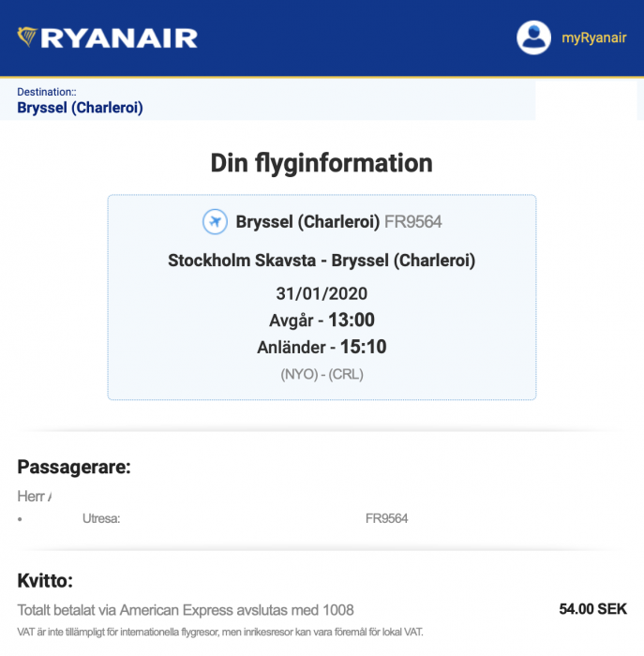Click the American Express payment line
This screenshot has width=644, height=656.
(186, 610)
